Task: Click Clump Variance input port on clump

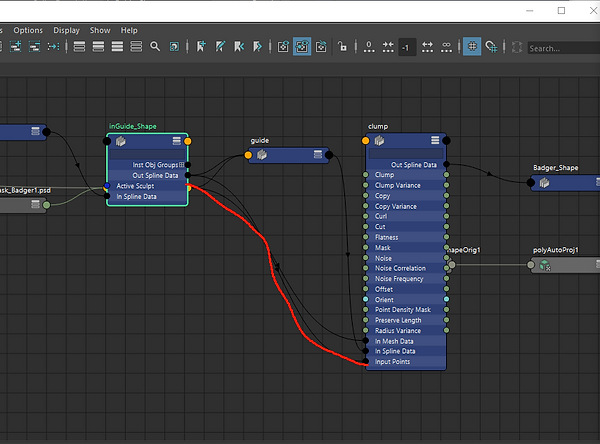Action: (365, 185)
